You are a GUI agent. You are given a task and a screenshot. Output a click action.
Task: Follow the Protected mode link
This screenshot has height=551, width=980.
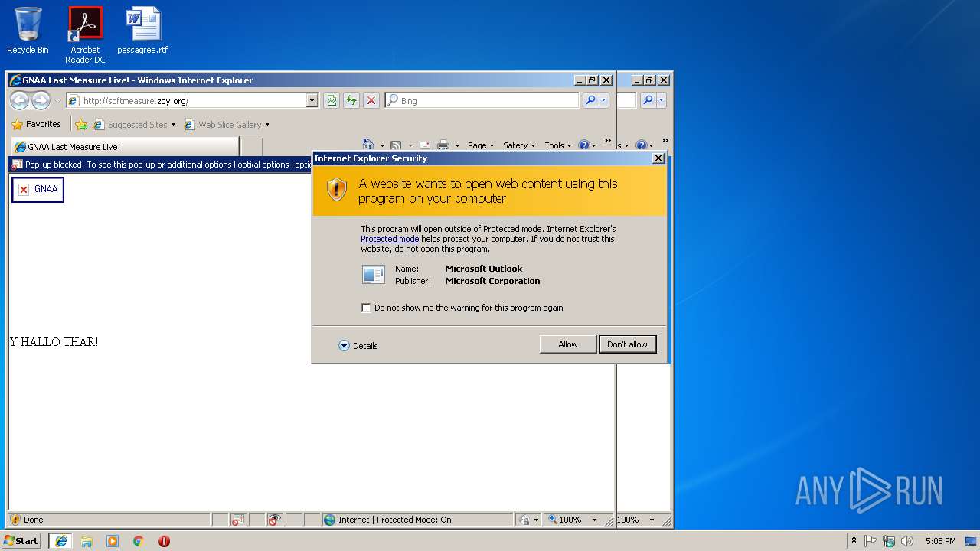coord(390,239)
